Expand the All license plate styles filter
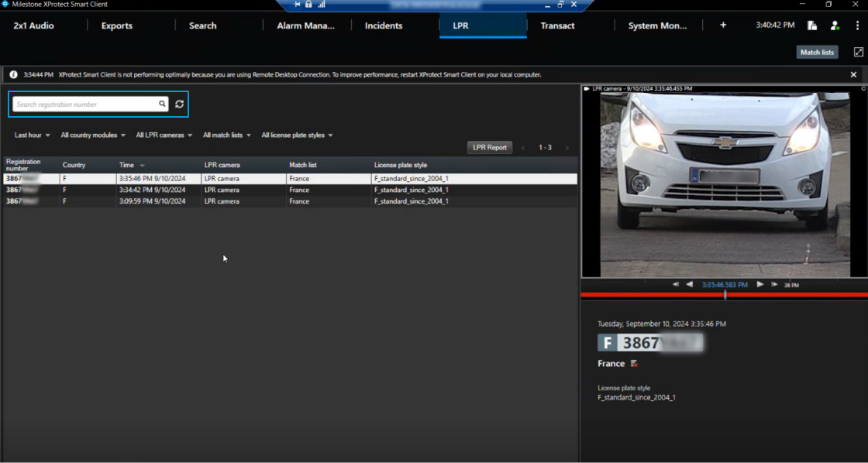 pos(297,135)
